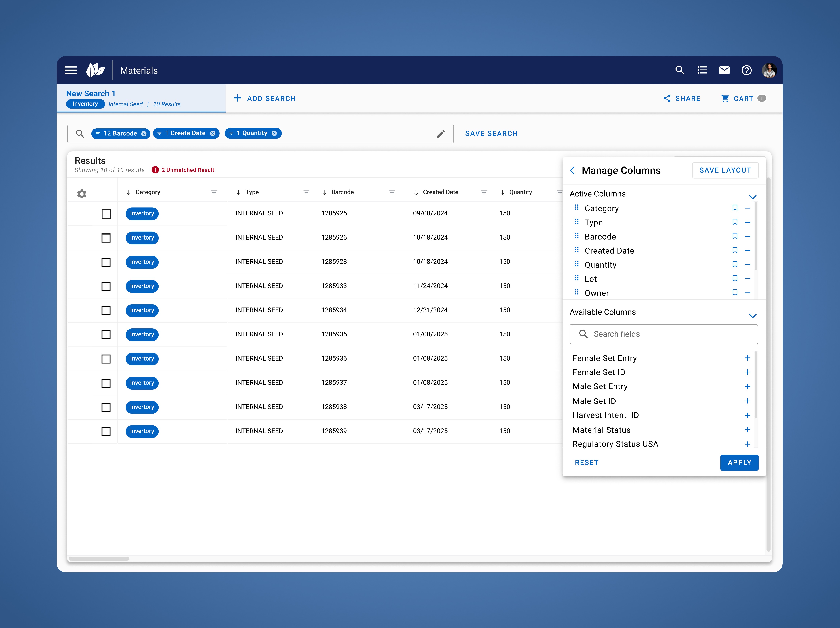This screenshot has width=840, height=628.
Task: Edit search filters with pencil icon
Action: pos(440,134)
